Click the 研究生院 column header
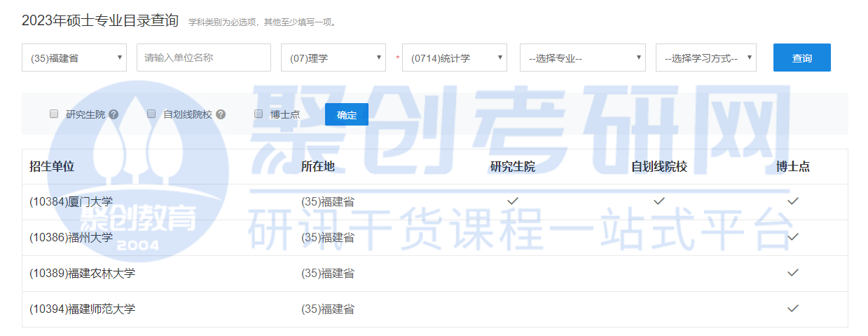Screen dimensions: 868x336 513,166
